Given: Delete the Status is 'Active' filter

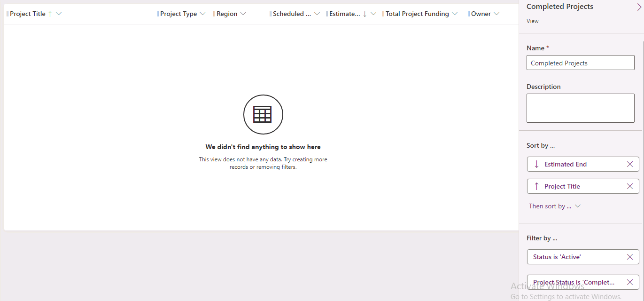Looking at the screenshot, I should (630, 257).
